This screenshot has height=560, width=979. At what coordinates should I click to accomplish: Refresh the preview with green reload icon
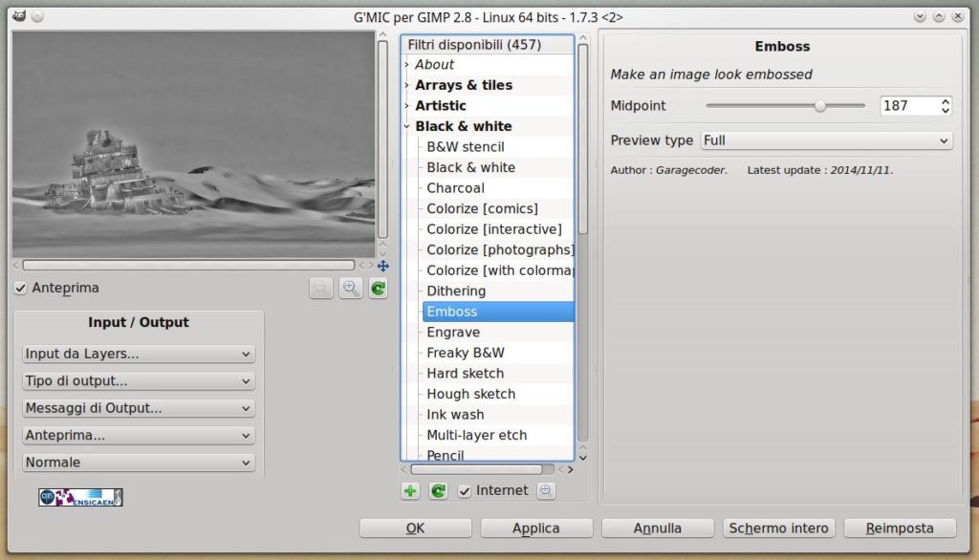pos(379,289)
